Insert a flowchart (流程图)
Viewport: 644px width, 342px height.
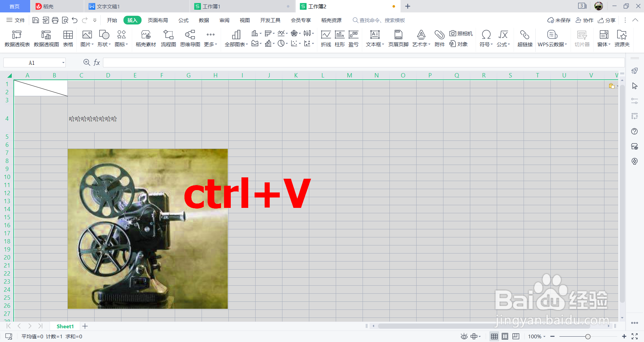click(168, 38)
